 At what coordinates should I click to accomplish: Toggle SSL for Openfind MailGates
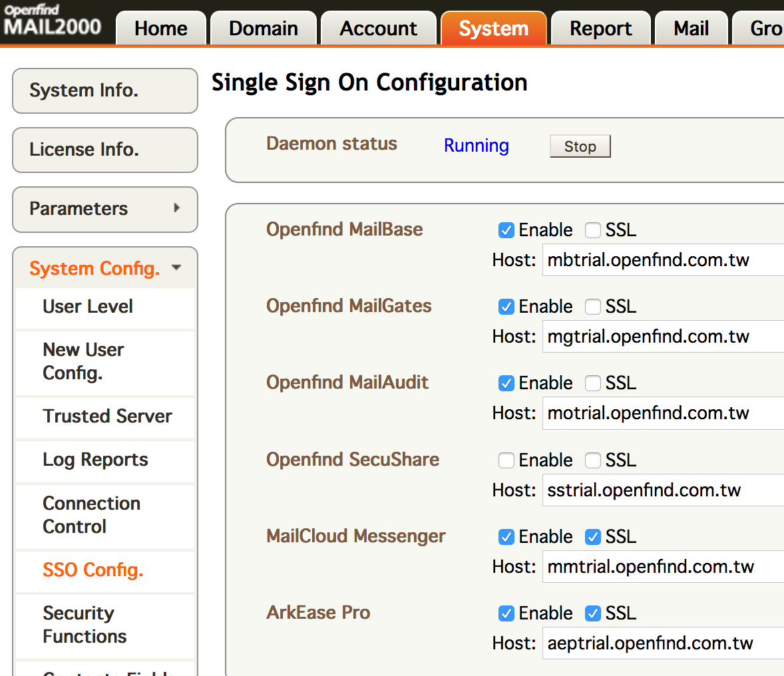592,306
